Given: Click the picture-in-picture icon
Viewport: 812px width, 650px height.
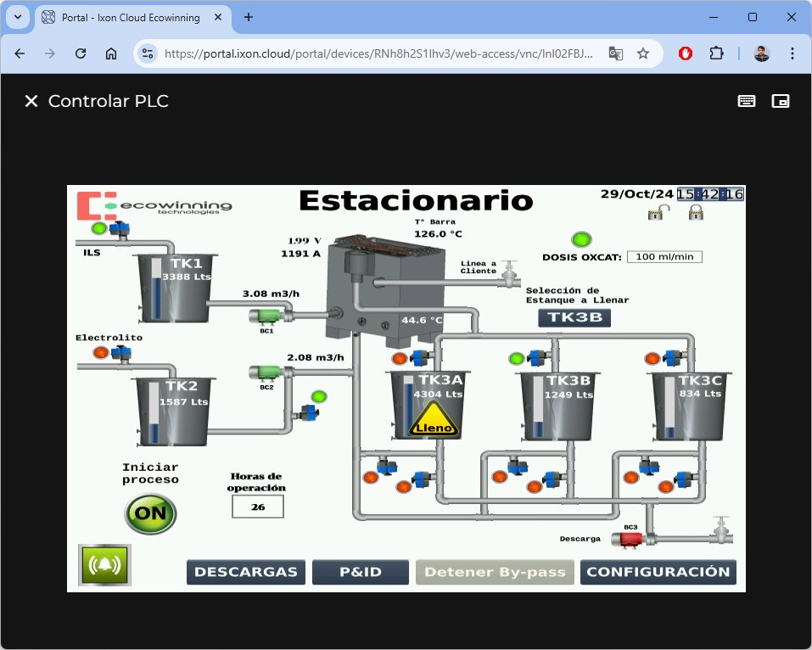Looking at the screenshot, I should coord(780,101).
